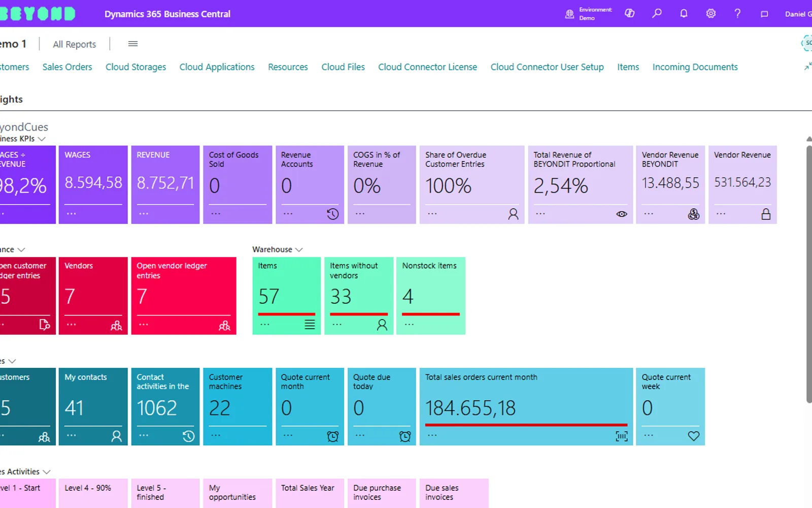Open the REVENUE tile showing 8.752,71
Viewport: 812px width, 508px height.
tap(165, 185)
